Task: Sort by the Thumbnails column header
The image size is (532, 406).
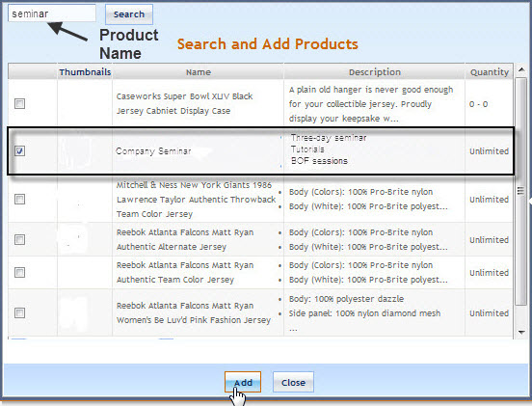Action: pyautogui.click(x=85, y=72)
